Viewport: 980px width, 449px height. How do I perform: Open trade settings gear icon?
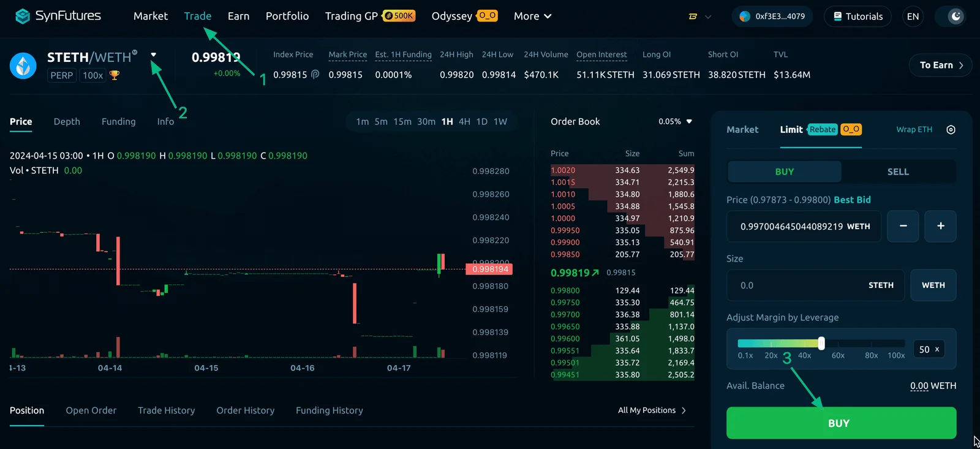[x=951, y=129]
